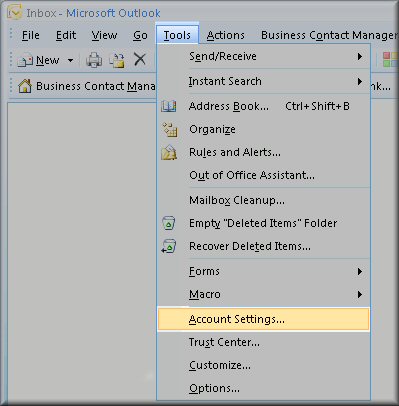Open the View menu

click(x=104, y=35)
